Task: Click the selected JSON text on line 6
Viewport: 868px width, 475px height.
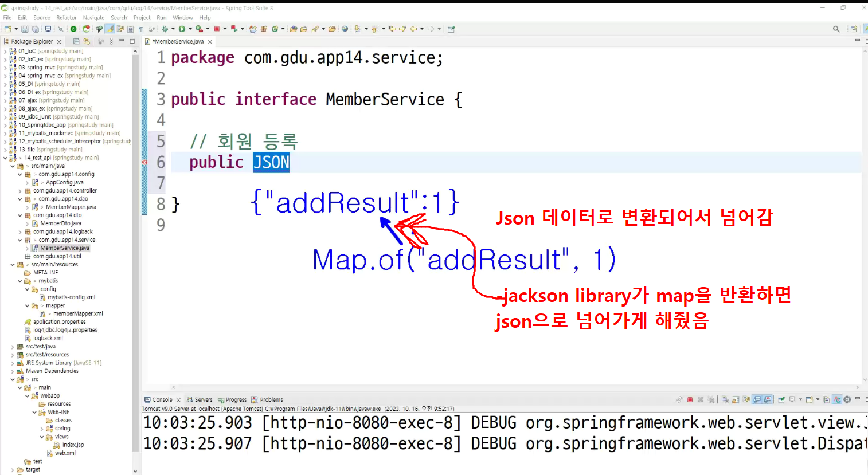Action: (271, 162)
